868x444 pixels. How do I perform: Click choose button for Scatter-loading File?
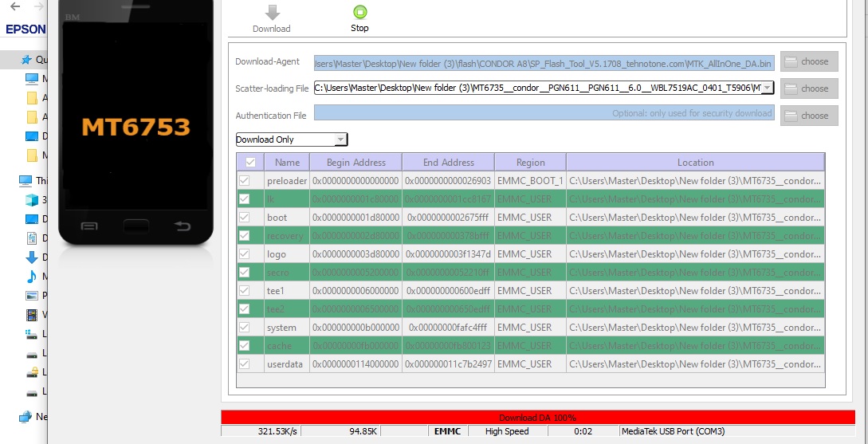click(809, 88)
